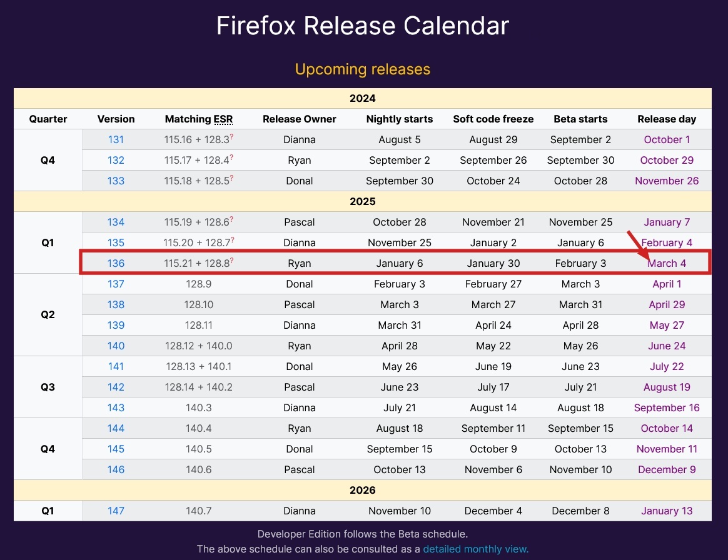Click the January 13 release date
Viewport: 728px width, 560px height.
pyautogui.click(x=667, y=511)
